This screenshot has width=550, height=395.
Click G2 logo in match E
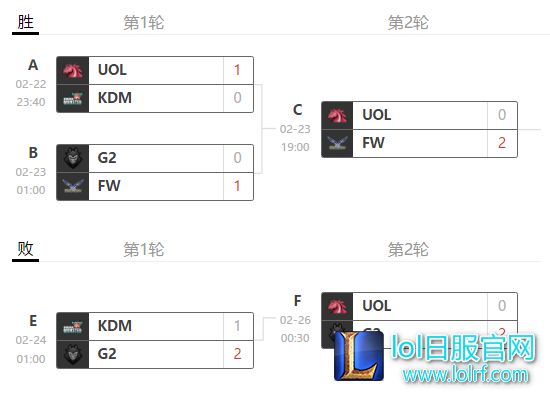pyautogui.click(x=73, y=354)
